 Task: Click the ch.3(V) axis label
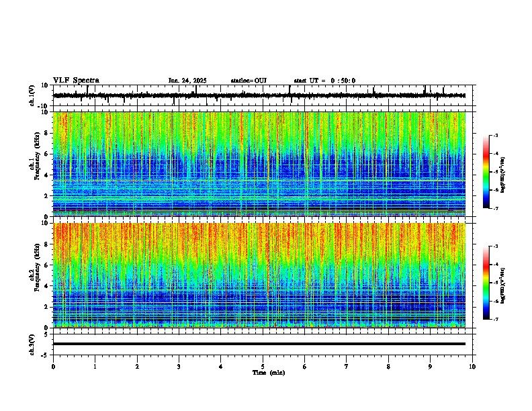coord(32,345)
